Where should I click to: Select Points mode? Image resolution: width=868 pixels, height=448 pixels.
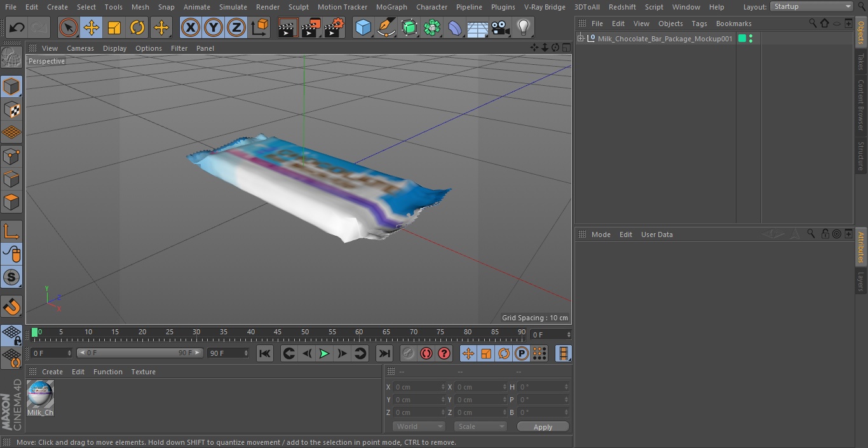(11, 156)
